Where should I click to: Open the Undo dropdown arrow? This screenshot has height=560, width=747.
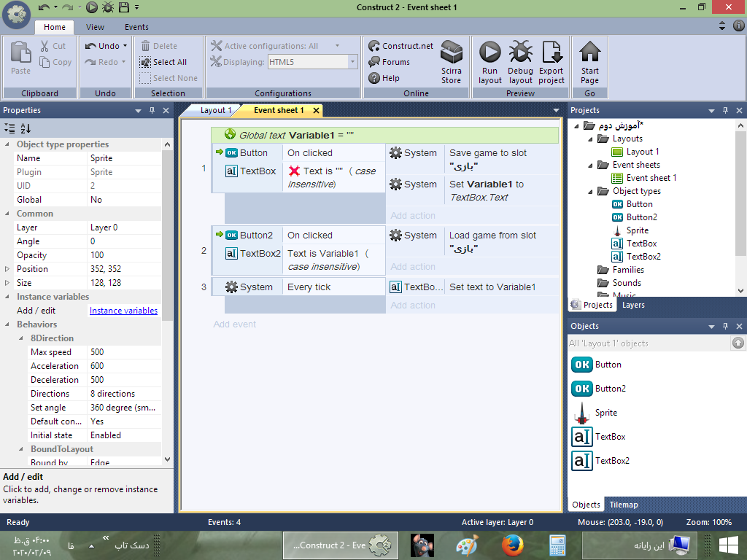pos(125,46)
